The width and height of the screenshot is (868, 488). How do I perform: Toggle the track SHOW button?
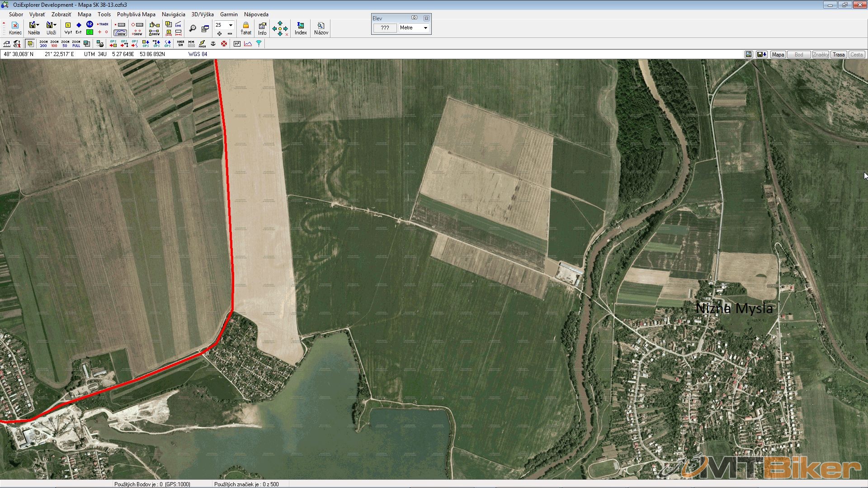[120, 33]
